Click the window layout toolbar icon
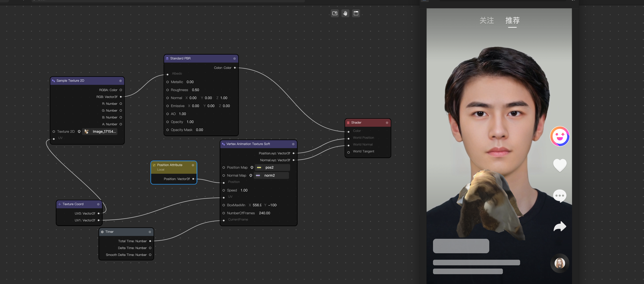This screenshot has height=284, width=644. click(356, 13)
